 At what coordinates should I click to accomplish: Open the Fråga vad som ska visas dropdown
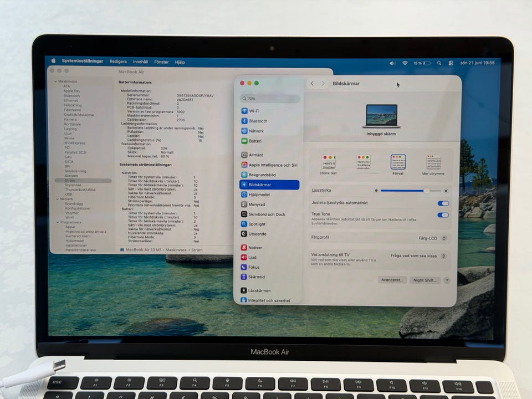click(418, 256)
